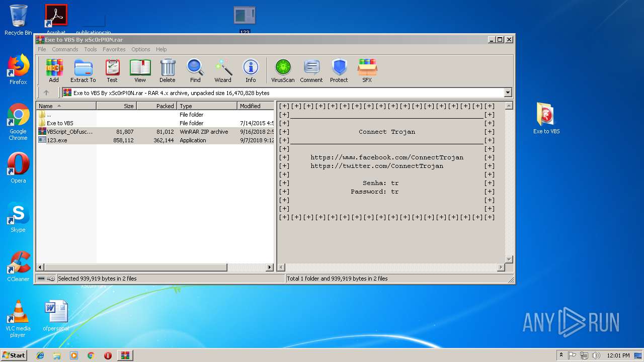This screenshot has height=362, width=644.
Task: Show hidden tray icons arrow
Action: click(561, 355)
